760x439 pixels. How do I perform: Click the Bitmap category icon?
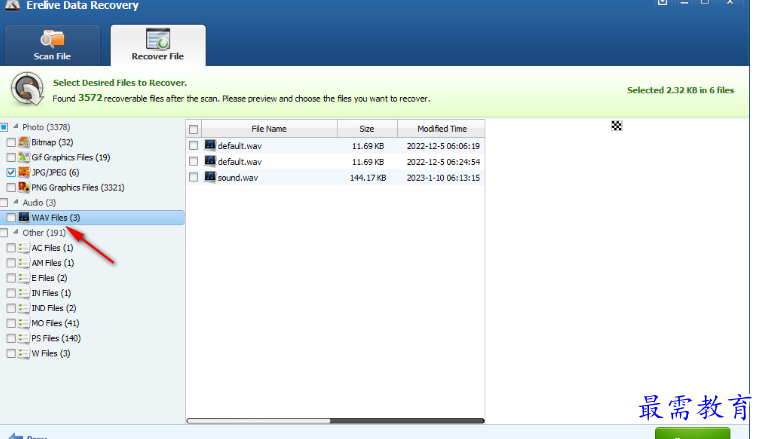click(x=24, y=142)
